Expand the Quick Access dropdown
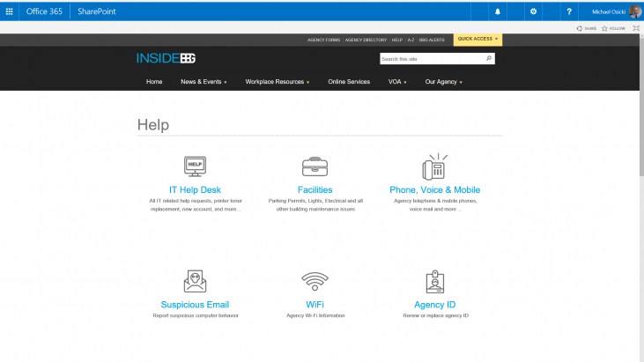Screen dimensions: 644x362 coord(477,39)
